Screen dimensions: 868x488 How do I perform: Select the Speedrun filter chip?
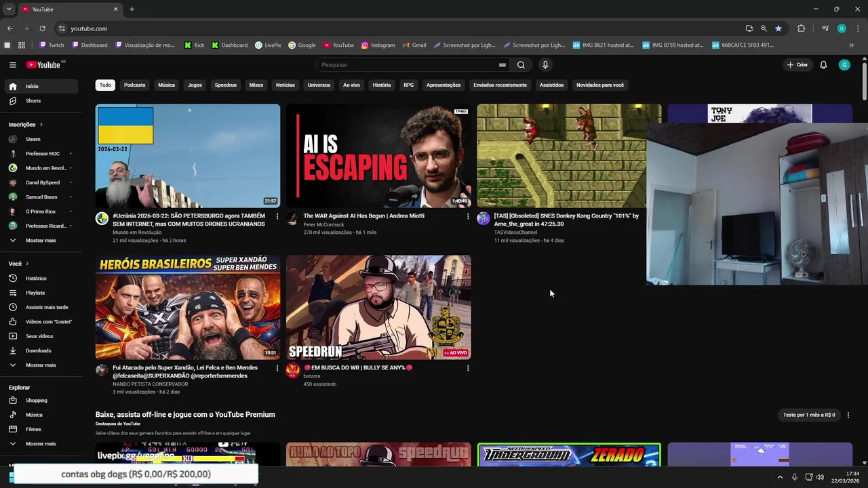(x=226, y=85)
